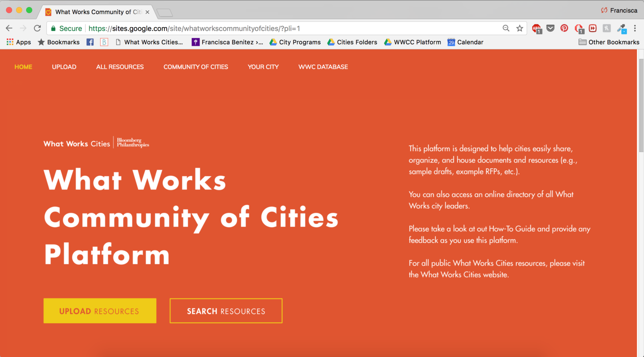Click the zoom magnifier icon in address bar

(506, 28)
